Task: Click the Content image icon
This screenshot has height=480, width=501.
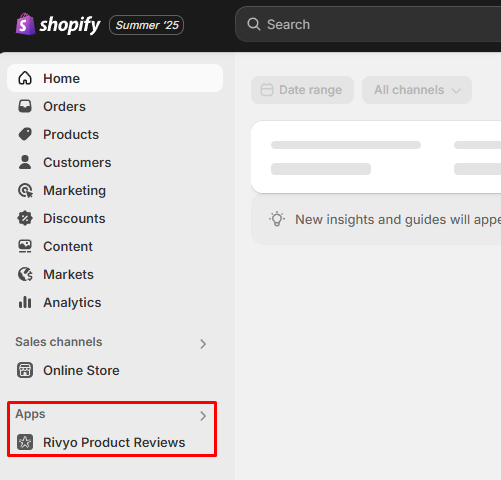Action: click(x=25, y=246)
